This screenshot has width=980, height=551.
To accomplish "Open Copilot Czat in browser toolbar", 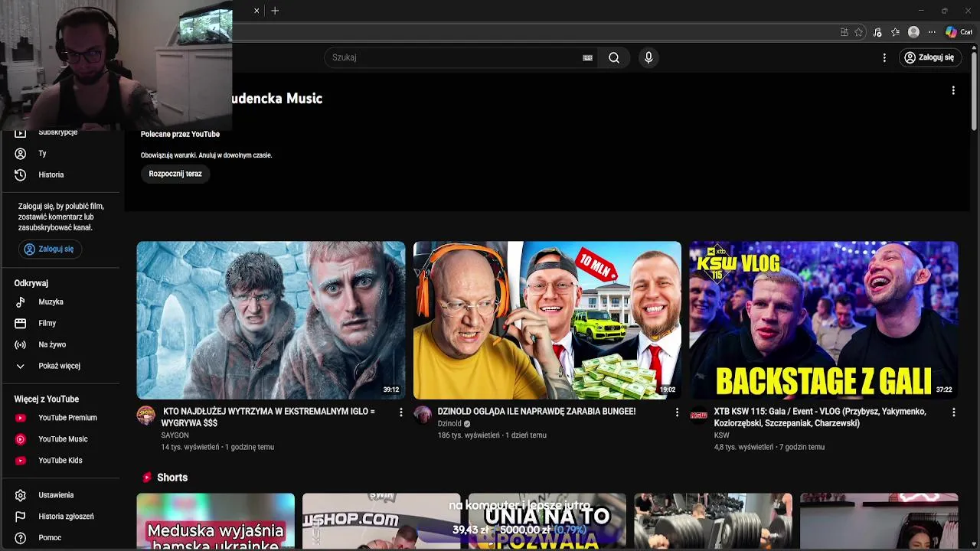I will [959, 32].
